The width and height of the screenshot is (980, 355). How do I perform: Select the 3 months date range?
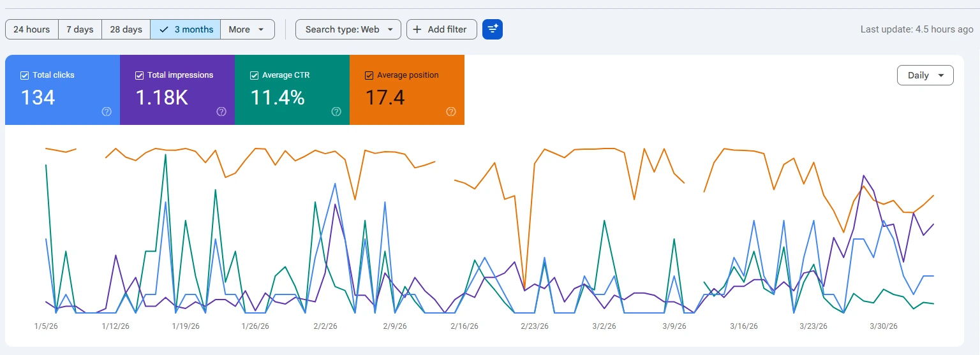pos(186,29)
